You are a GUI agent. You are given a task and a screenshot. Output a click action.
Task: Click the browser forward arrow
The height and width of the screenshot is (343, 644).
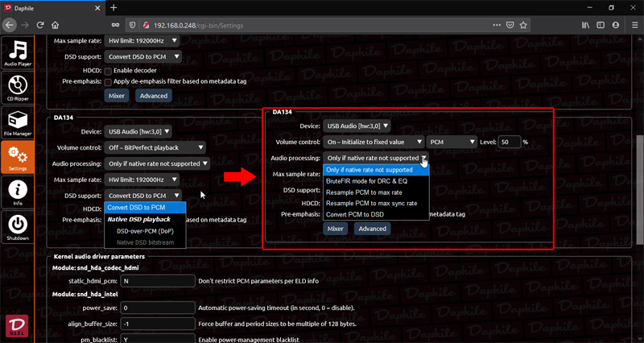click(25, 25)
